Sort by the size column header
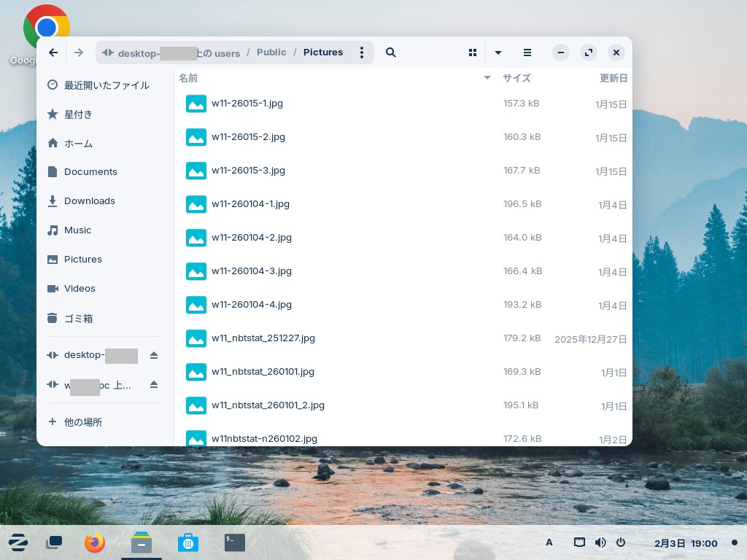This screenshot has width=747, height=560. pyautogui.click(x=516, y=78)
